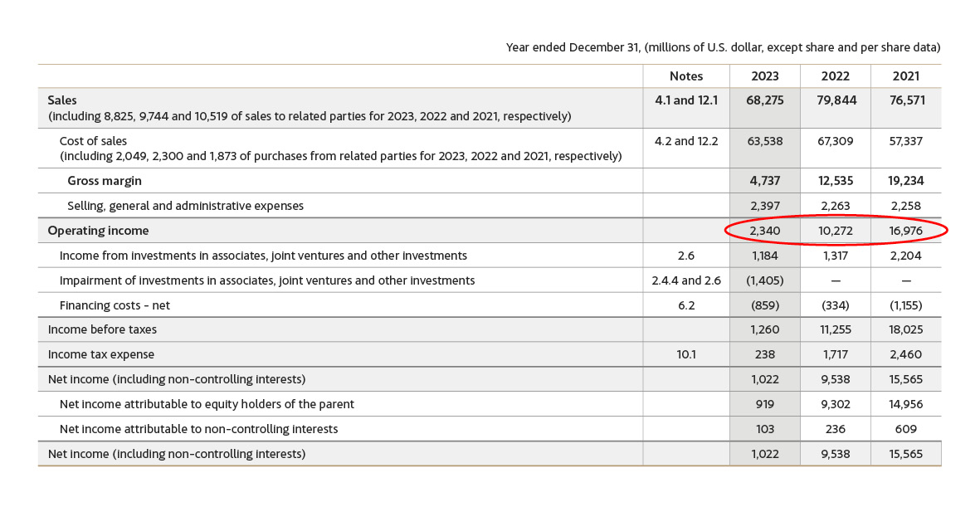Select the Selling, general and administrative expenses label
This screenshot has width=980, height=507.
tap(185, 206)
